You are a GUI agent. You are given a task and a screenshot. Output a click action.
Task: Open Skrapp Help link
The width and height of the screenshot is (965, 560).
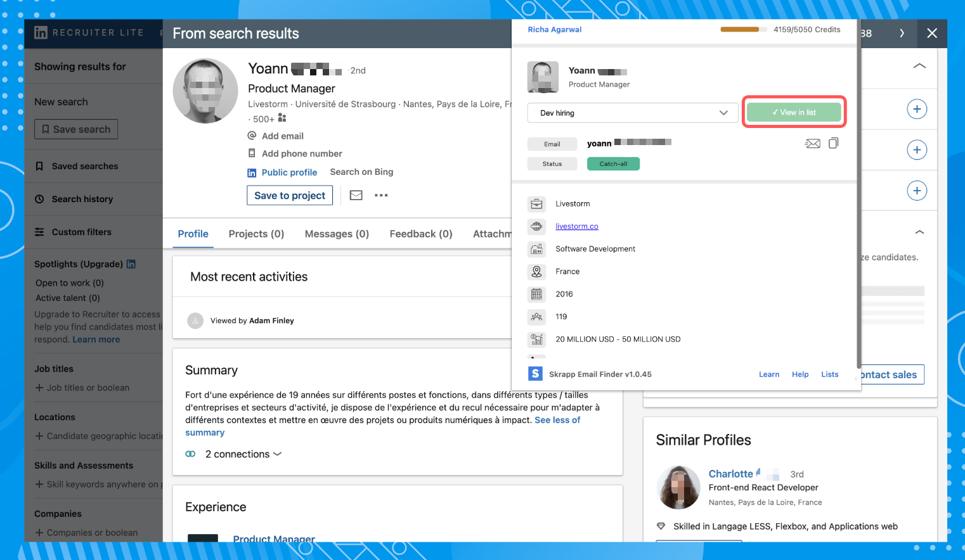click(800, 374)
